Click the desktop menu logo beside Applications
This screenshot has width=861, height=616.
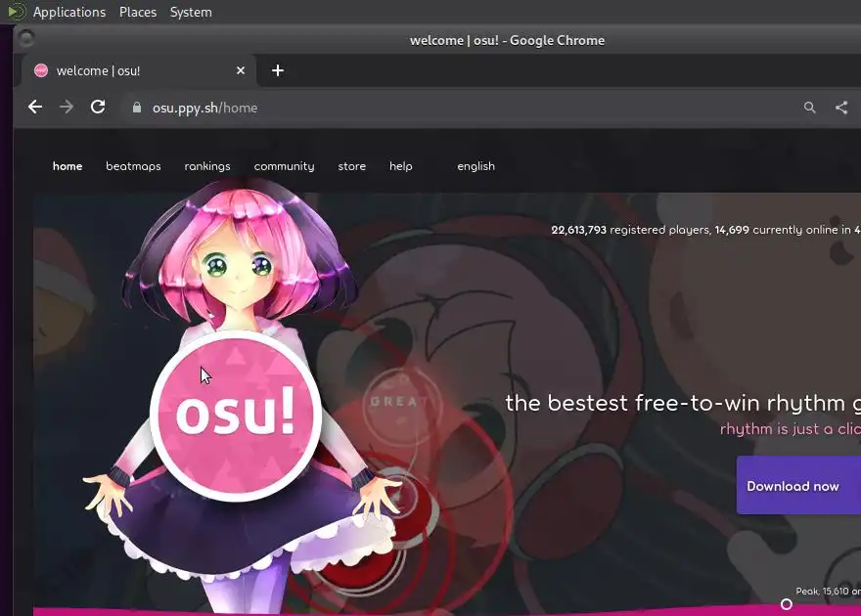pyautogui.click(x=17, y=12)
